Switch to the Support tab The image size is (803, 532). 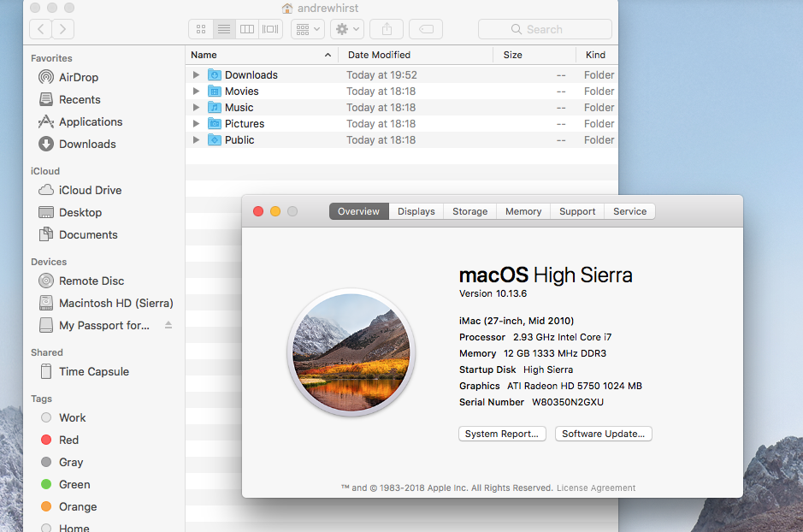coord(577,211)
